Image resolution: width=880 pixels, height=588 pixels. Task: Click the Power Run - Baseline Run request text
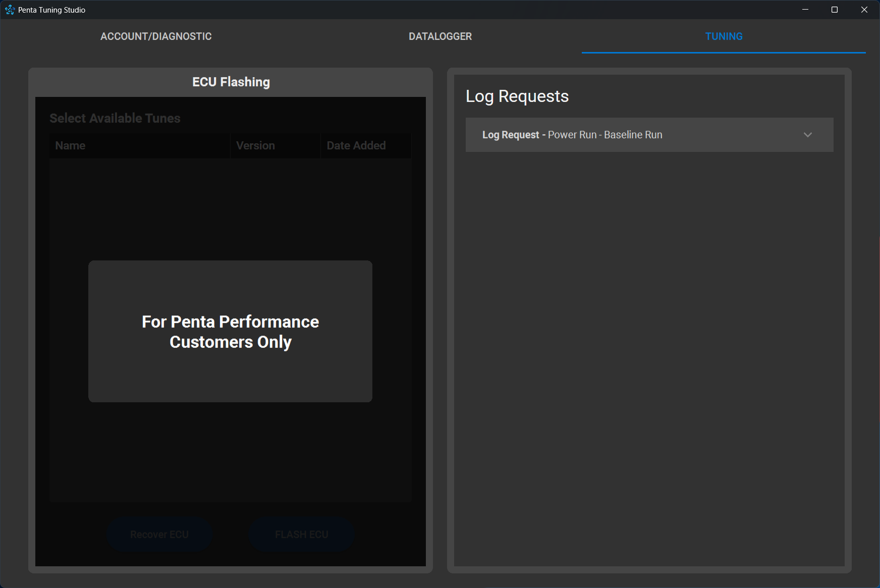click(605, 135)
